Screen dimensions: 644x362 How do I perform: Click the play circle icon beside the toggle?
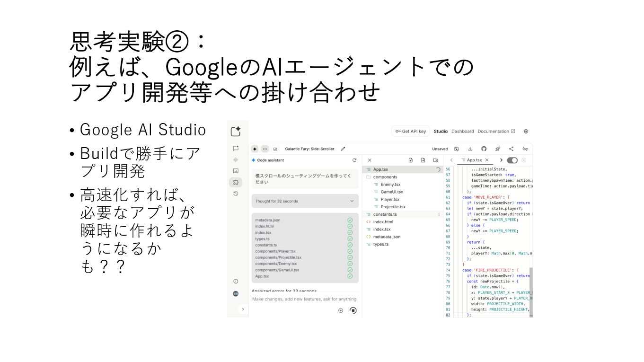524,160
